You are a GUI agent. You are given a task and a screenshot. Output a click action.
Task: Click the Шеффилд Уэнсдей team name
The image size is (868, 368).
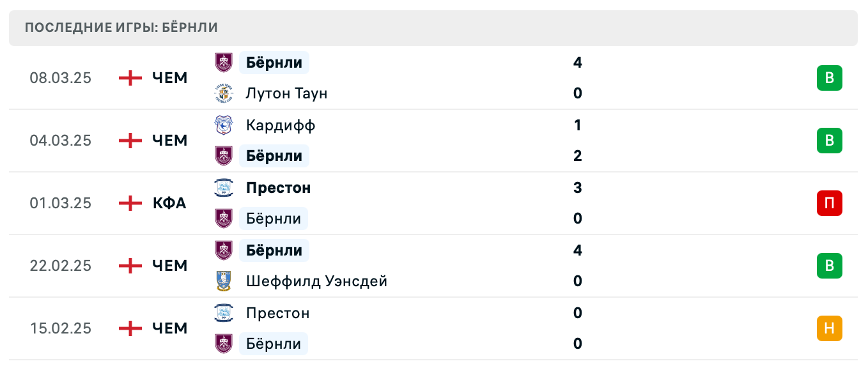[317, 281]
